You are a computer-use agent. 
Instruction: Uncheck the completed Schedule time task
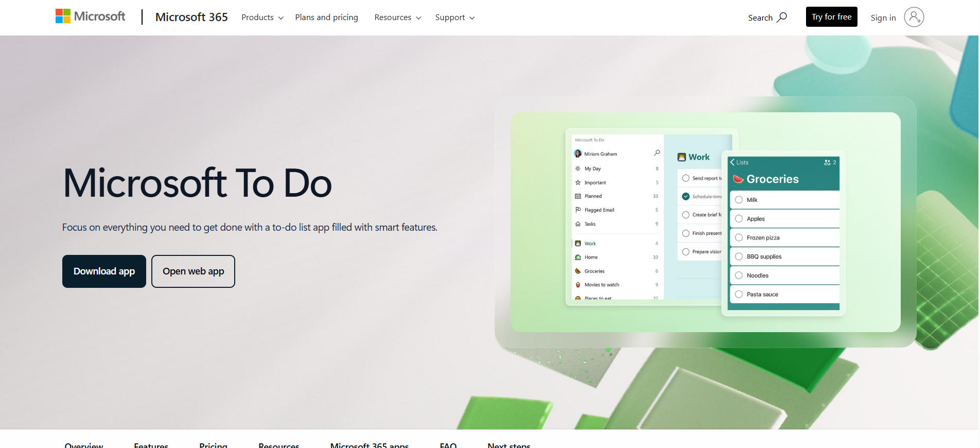[686, 196]
